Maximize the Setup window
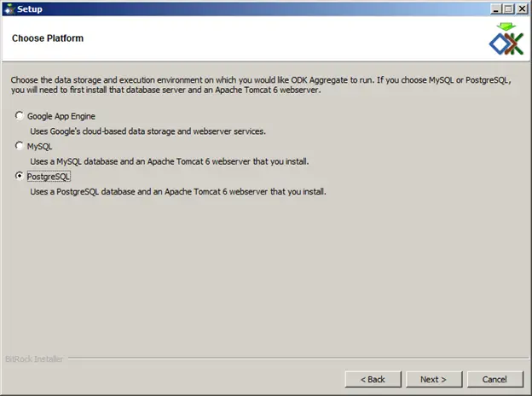Viewport: 532px width, 396px height. pyautogui.click(x=508, y=9)
